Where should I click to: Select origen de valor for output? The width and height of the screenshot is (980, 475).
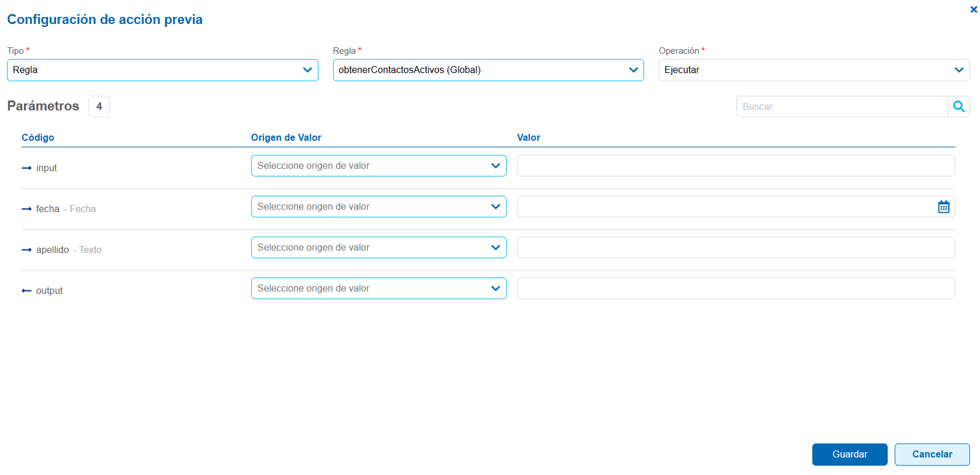click(379, 289)
